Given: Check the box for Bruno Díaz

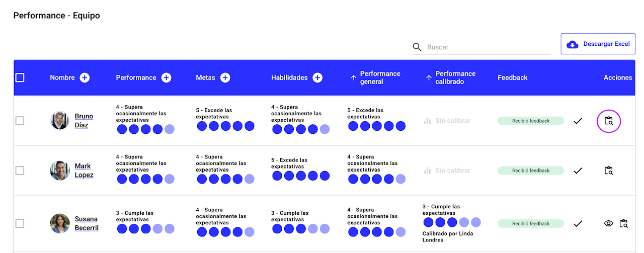Looking at the screenshot, I should (x=20, y=121).
